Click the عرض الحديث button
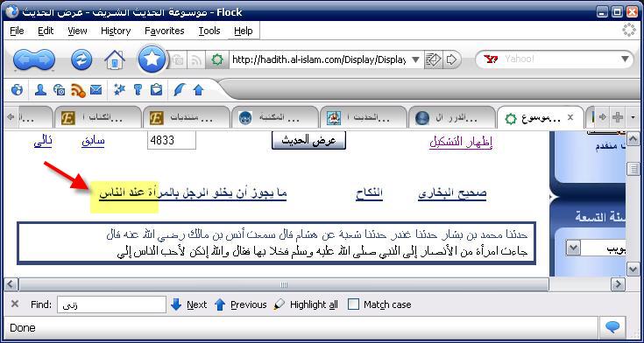 (308, 141)
